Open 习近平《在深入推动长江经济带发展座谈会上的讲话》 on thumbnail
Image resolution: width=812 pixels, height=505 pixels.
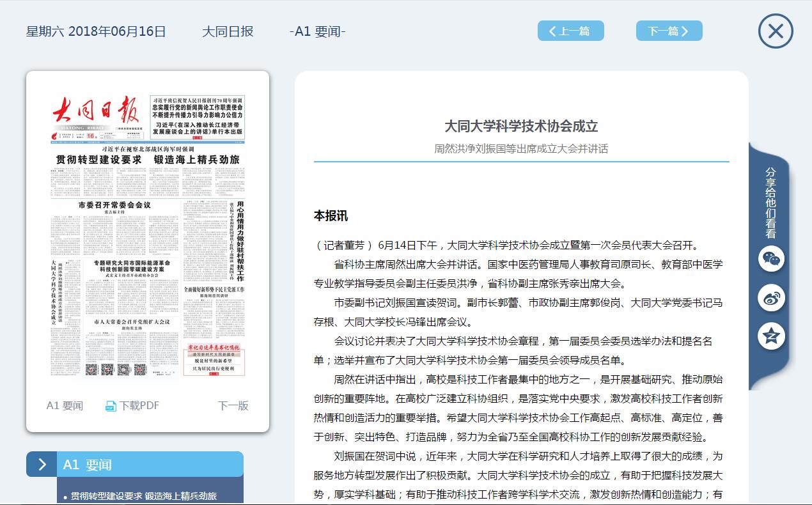[198, 127]
